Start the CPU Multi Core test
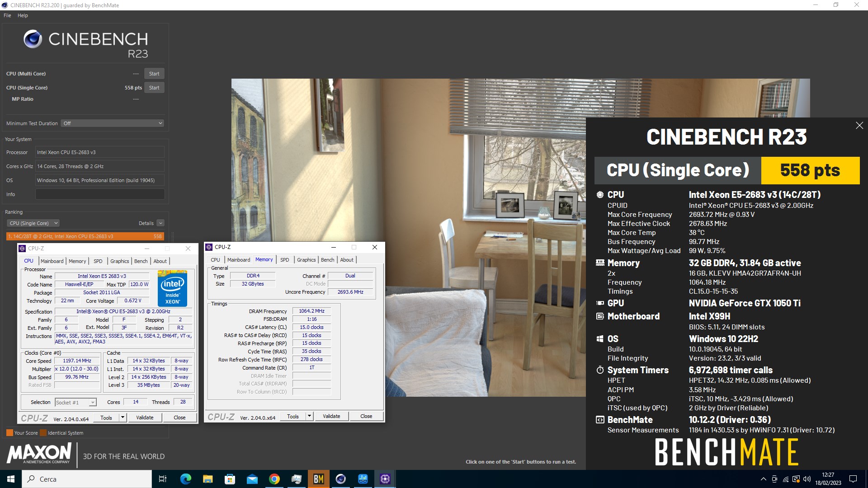This screenshot has height=488, width=868. pyautogui.click(x=154, y=74)
